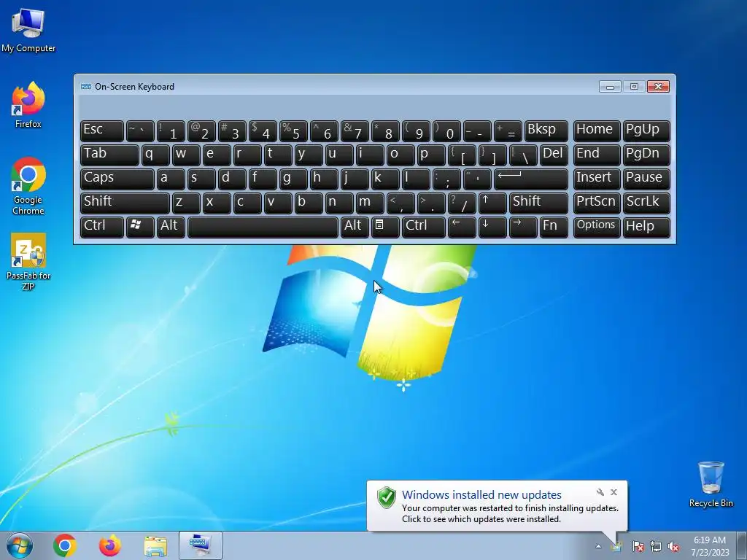Open My Computer desktop icon
747x560 pixels.
[x=28, y=31]
